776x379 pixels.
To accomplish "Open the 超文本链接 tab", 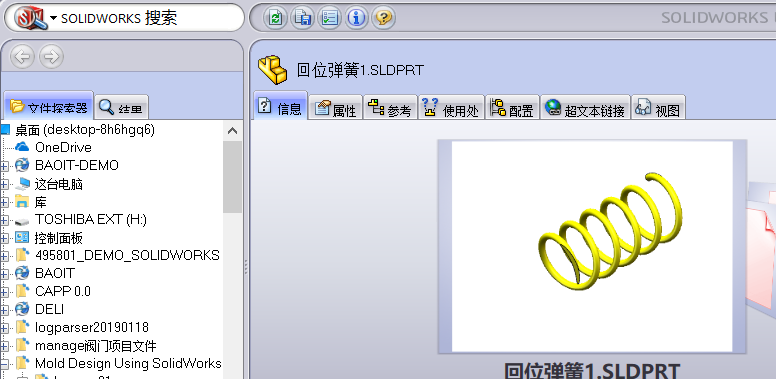I will tap(585, 108).
